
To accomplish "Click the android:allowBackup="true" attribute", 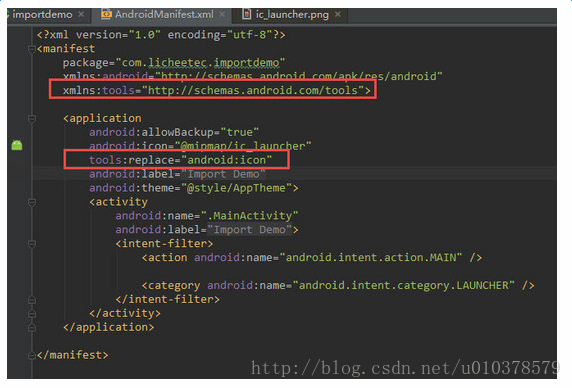I will (x=174, y=132).
